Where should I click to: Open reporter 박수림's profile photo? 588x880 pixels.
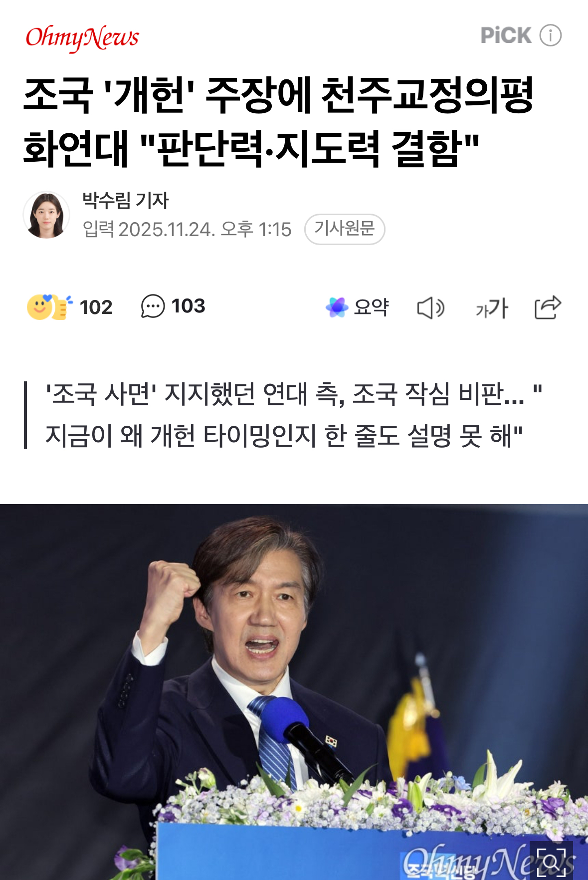[x=46, y=215]
